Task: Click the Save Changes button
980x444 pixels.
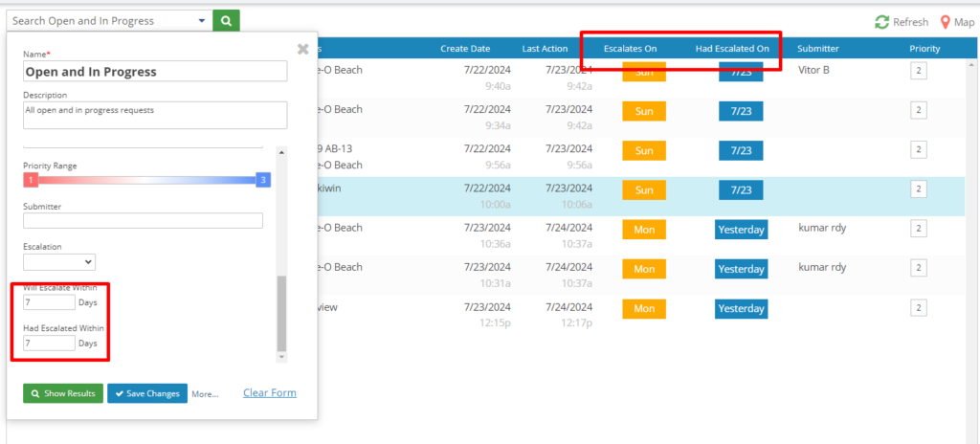Action: coord(146,393)
